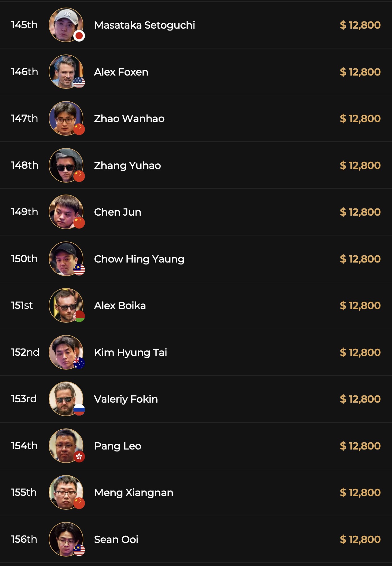Click the Malaysia flag on Sean Ooi's avatar
392x566 pixels.
[x=79, y=550]
